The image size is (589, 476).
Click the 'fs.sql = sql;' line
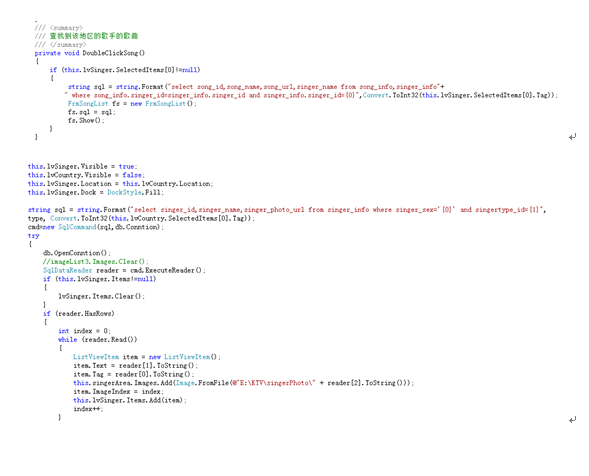point(92,112)
